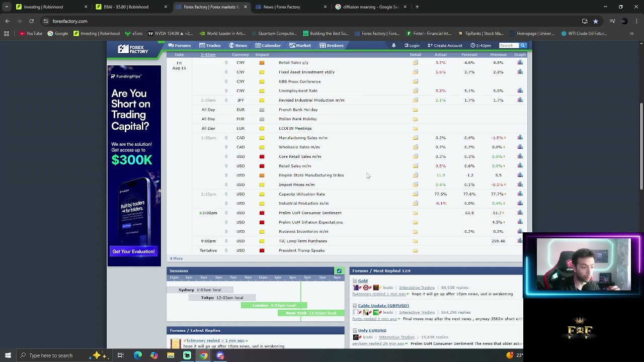644x362 pixels.
Task: Show graph for Prelim UoM Consumer Sentiment
Action: click(520, 213)
